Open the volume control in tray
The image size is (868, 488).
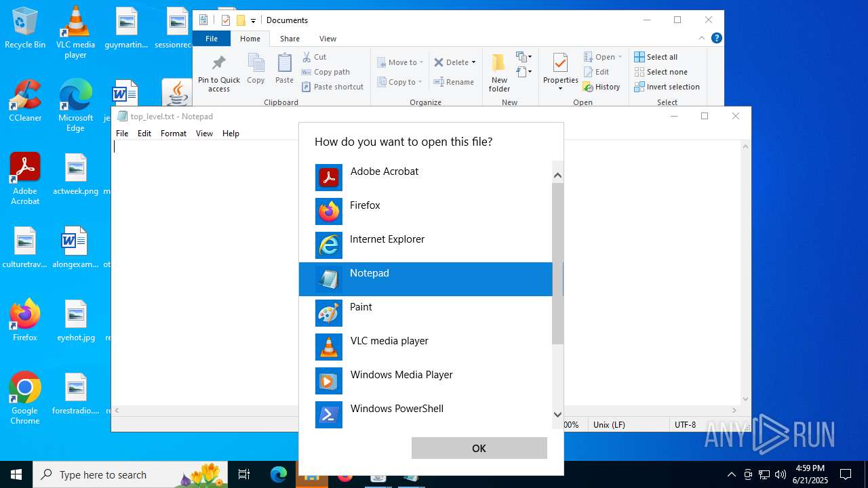781,474
